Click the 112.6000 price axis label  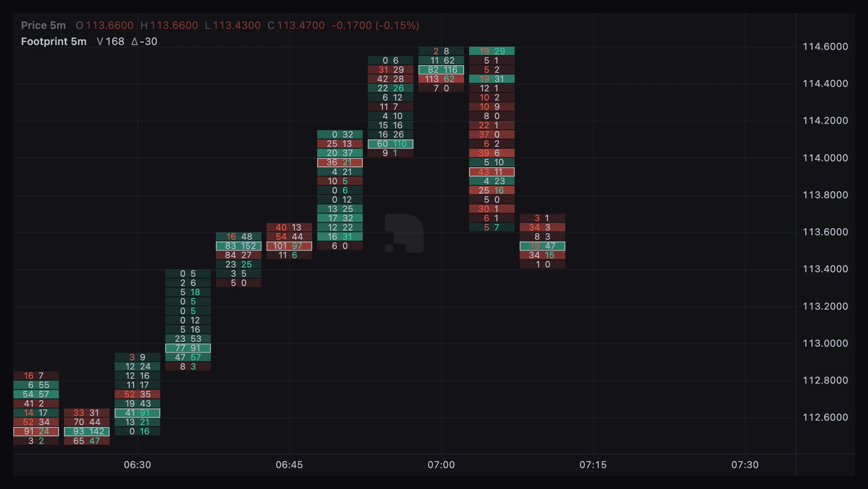click(x=825, y=417)
